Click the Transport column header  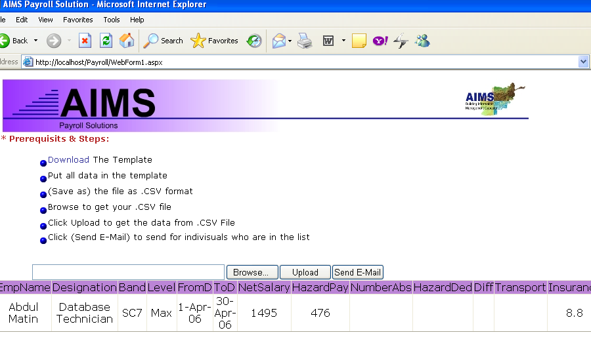click(x=520, y=287)
